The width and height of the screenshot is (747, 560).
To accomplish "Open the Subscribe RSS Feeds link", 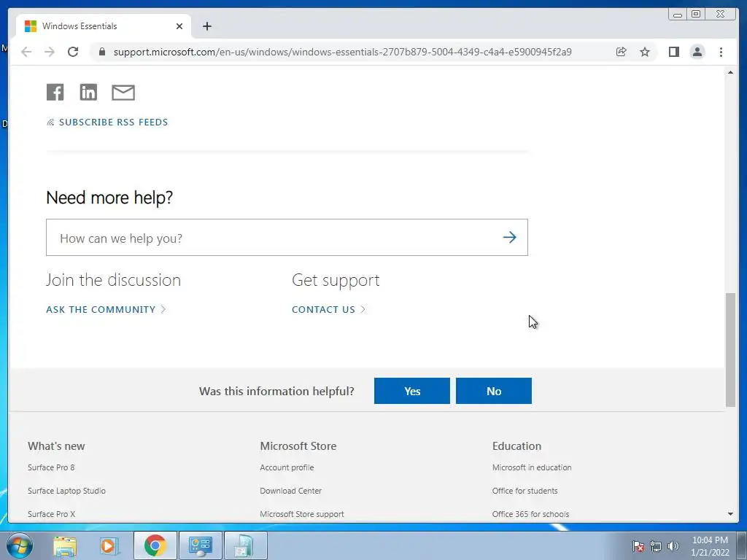I will point(107,122).
